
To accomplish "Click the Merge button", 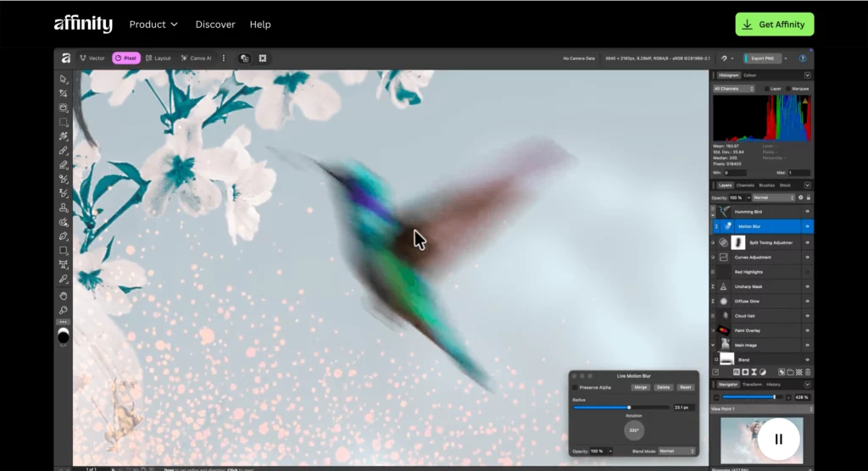I will 641,387.
